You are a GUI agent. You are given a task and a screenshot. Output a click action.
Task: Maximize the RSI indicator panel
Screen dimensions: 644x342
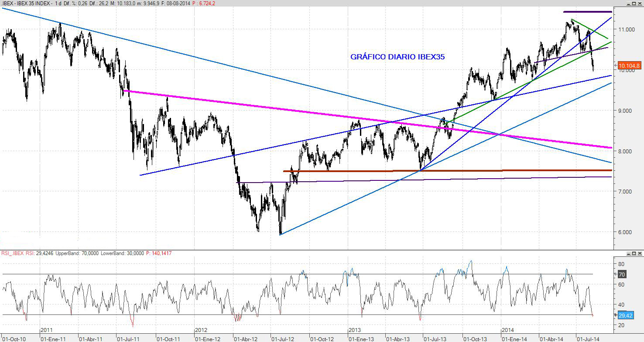(634, 253)
